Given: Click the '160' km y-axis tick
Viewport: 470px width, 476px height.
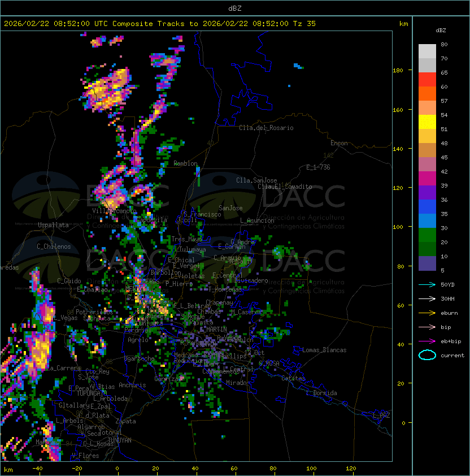Looking at the screenshot, I should coord(398,110).
